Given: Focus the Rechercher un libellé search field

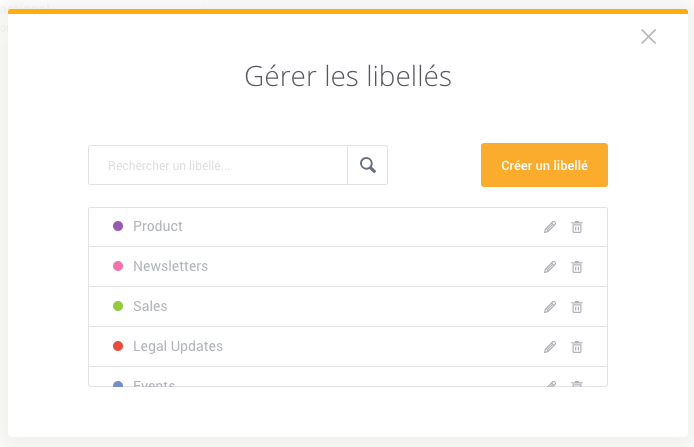Looking at the screenshot, I should tap(218, 165).
